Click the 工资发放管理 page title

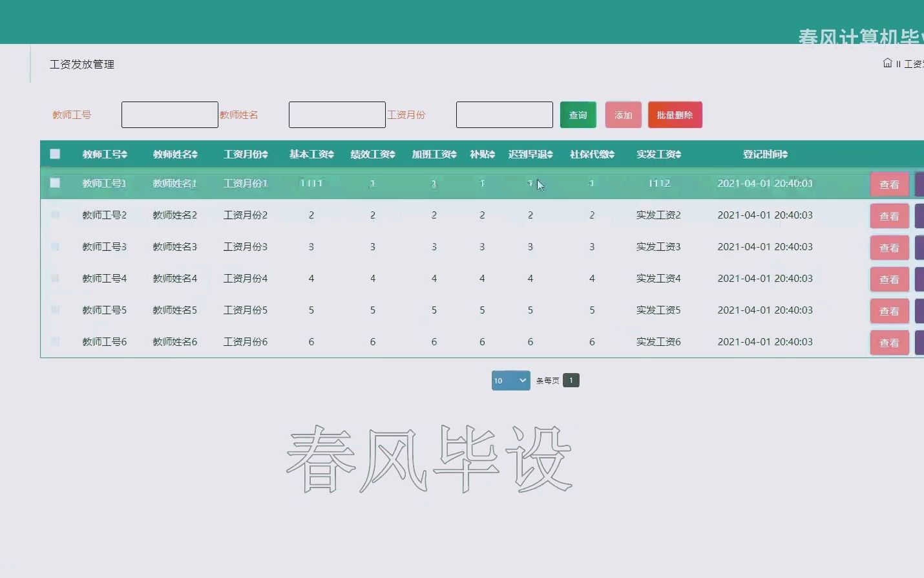(82, 64)
